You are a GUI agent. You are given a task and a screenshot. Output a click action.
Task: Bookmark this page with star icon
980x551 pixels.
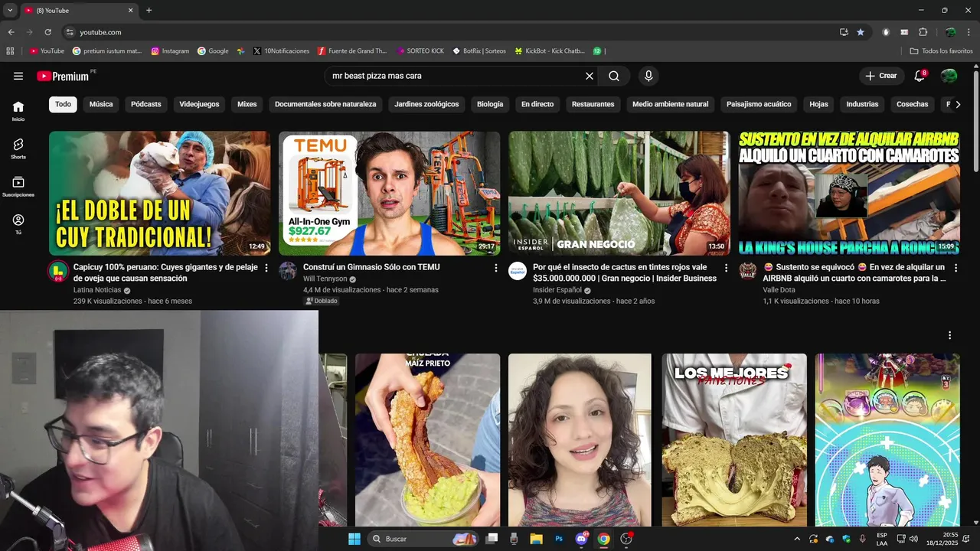pyautogui.click(x=861, y=32)
